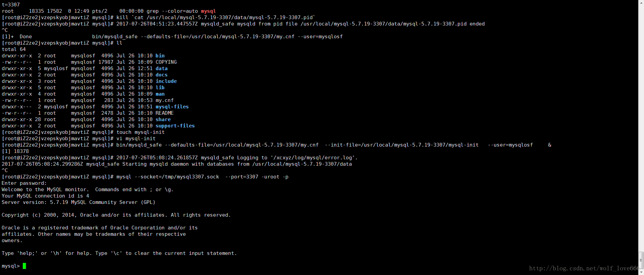This screenshot has height=275, width=644.
Task: Click the 'include' directory entry
Action: pos(166,81)
